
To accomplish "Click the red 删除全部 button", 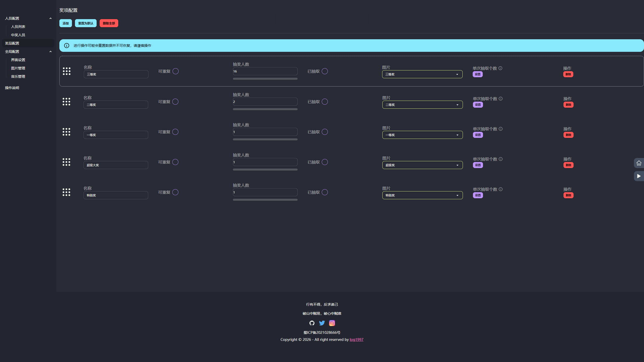I will (x=109, y=23).
